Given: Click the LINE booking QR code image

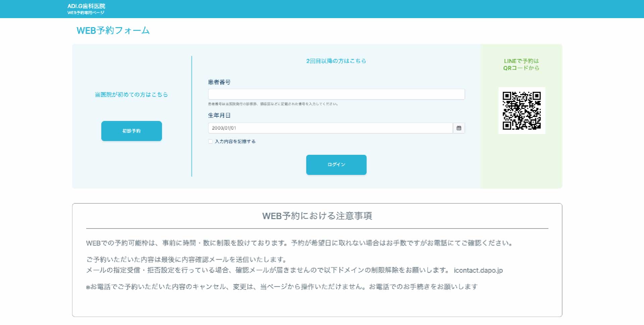Looking at the screenshot, I should pyautogui.click(x=522, y=111).
